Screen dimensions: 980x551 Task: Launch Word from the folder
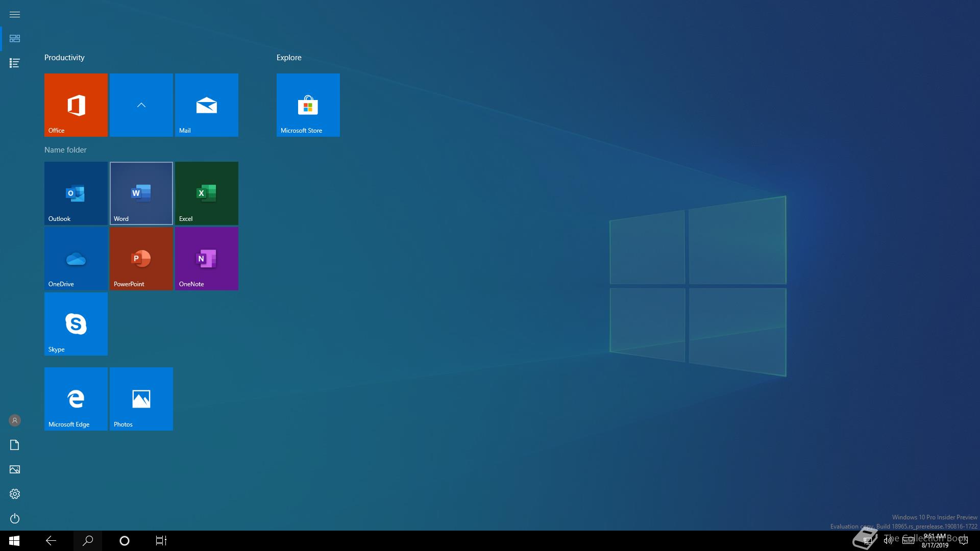141,193
